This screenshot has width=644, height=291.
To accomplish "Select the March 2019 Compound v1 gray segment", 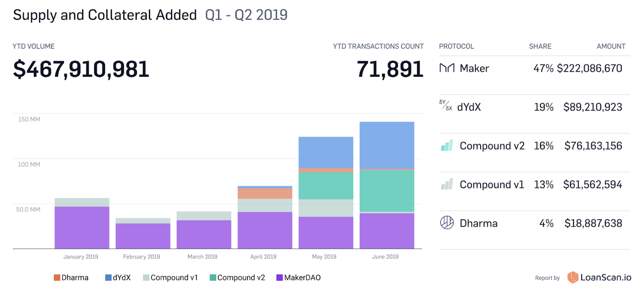I will tap(204, 216).
